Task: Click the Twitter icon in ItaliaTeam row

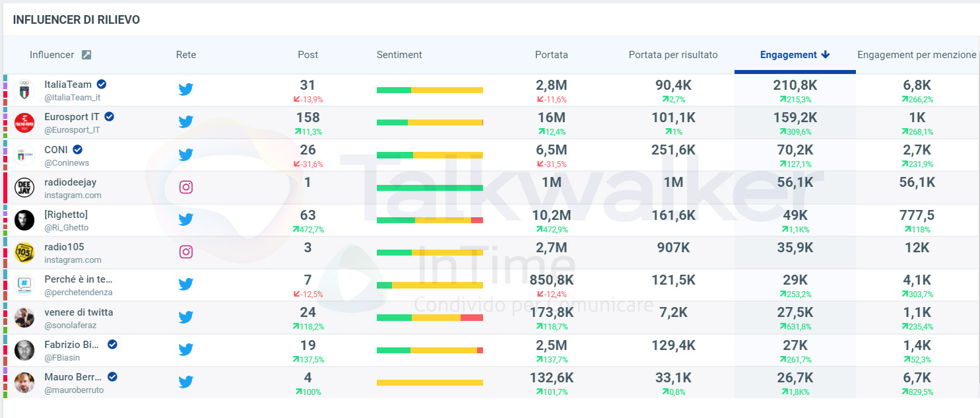Action: (x=186, y=90)
